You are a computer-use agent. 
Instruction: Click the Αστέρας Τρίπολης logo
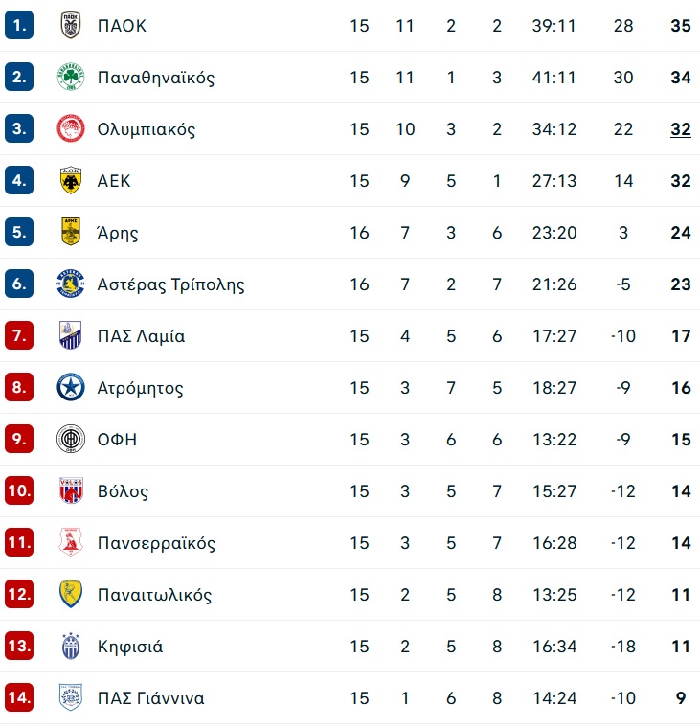point(71,284)
